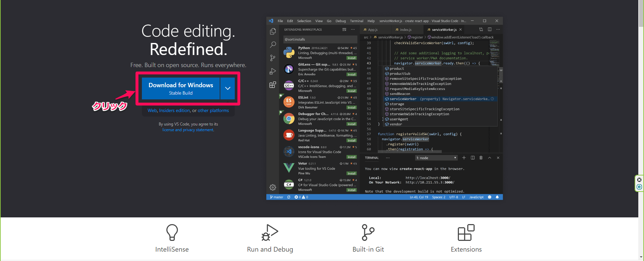Click the Built-in Git branch icon

368,232
